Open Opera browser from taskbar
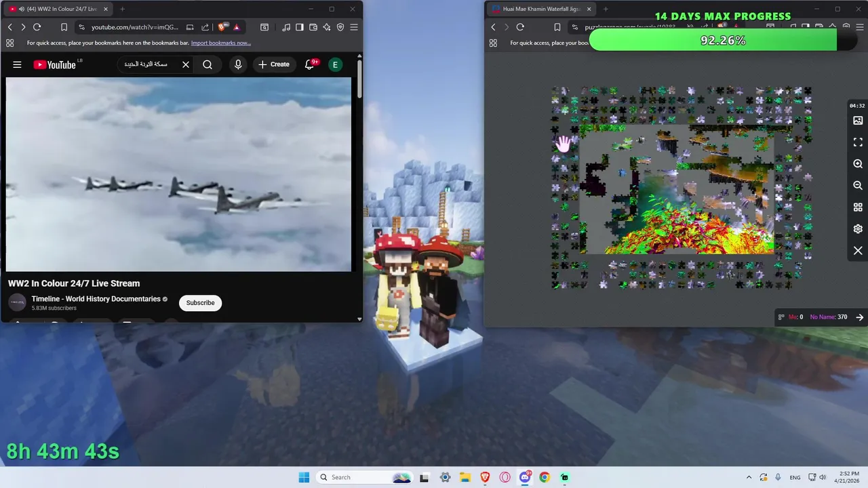 505,477
